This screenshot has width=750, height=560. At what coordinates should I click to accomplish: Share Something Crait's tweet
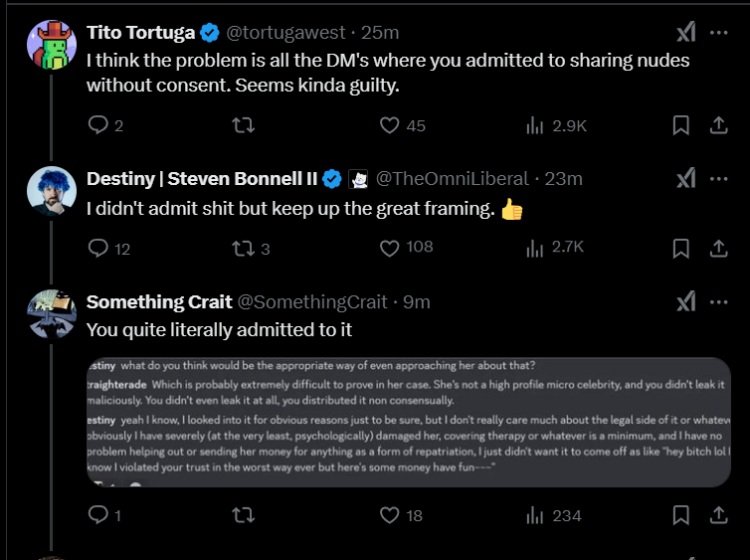click(717, 515)
